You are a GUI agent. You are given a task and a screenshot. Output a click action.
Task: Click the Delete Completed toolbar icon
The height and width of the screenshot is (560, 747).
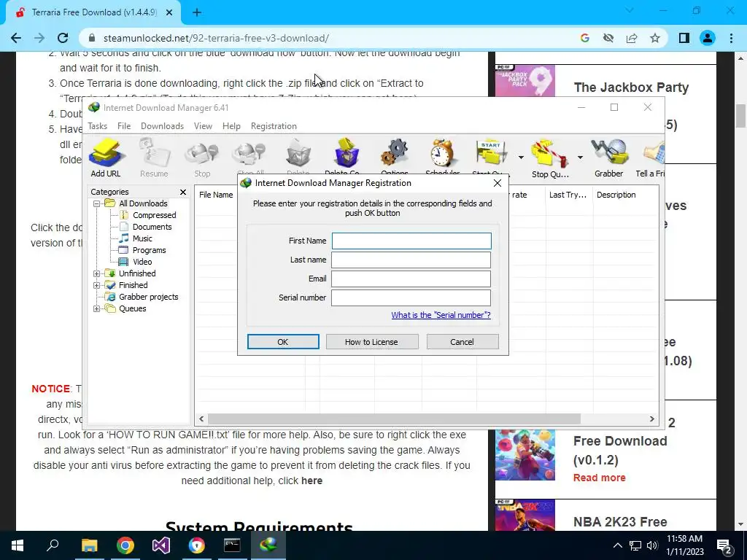click(347, 157)
